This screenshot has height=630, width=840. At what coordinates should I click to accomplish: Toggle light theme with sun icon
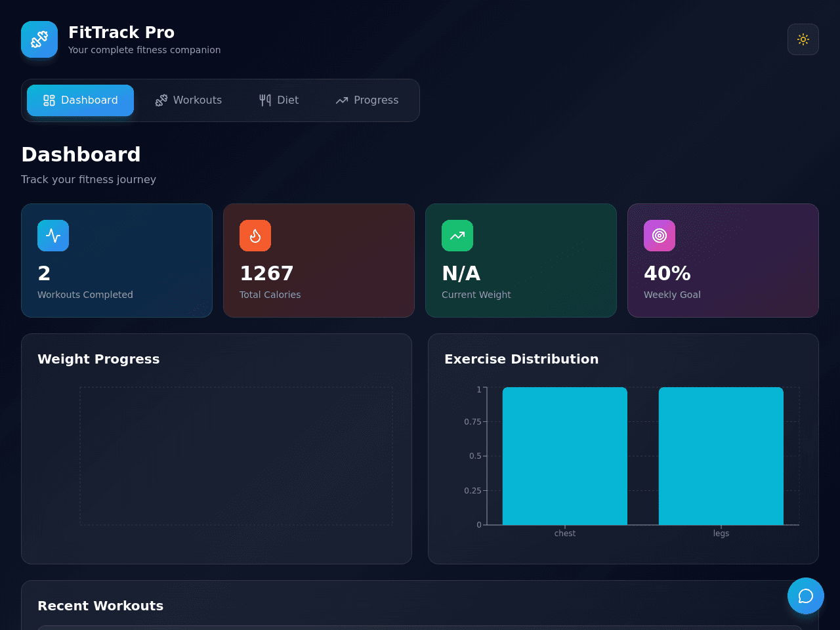803,39
